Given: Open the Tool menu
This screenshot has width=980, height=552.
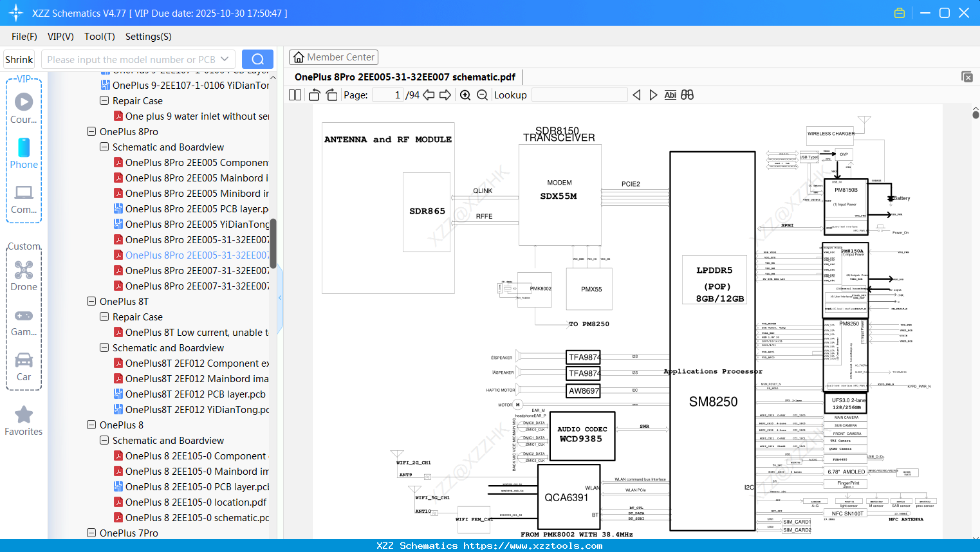Looking at the screenshot, I should 99,37.
